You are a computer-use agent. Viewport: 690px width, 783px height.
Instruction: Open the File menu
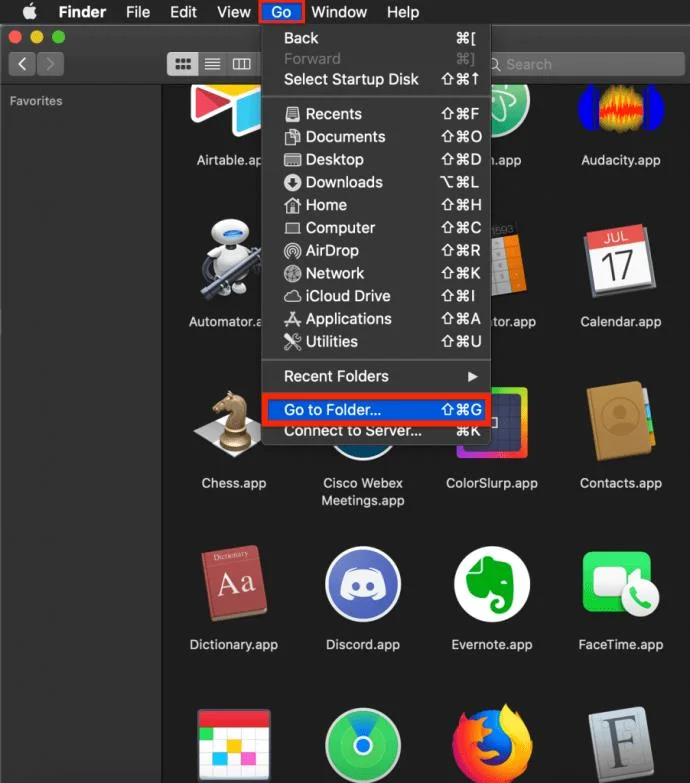138,11
